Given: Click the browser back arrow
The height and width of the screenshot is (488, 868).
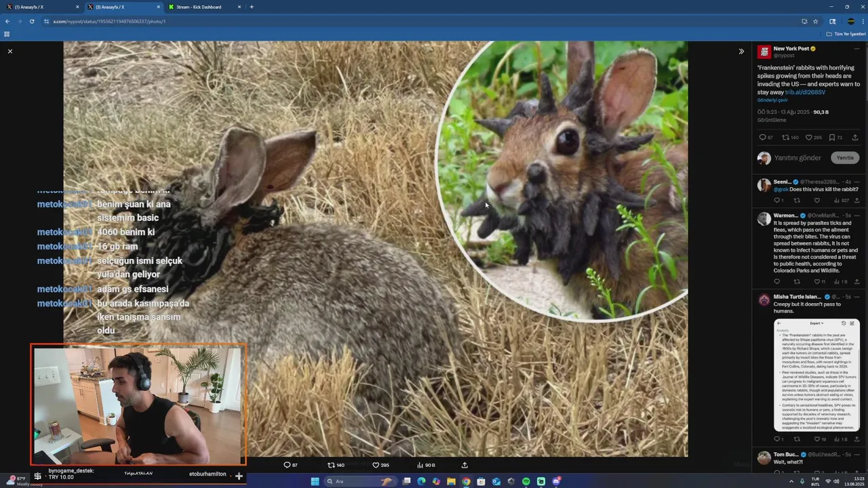Looking at the screenshot, I should click(x=7, y=21).
